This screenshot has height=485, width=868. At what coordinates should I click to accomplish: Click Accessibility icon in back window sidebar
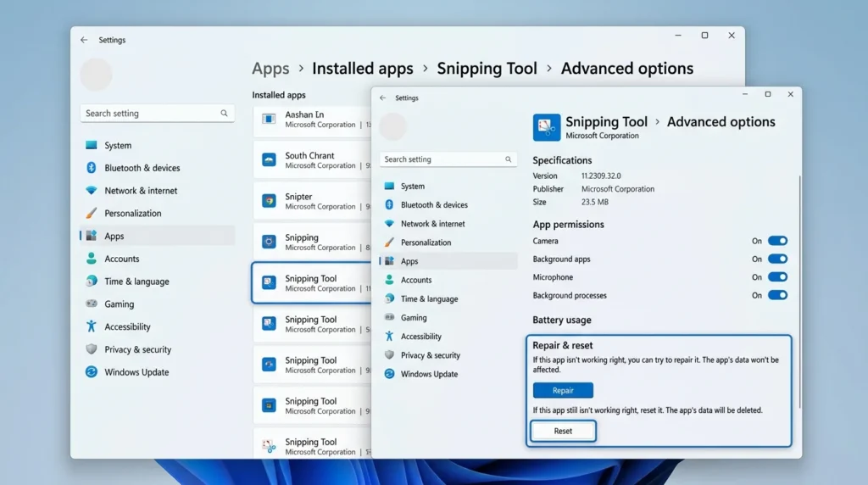92,326
